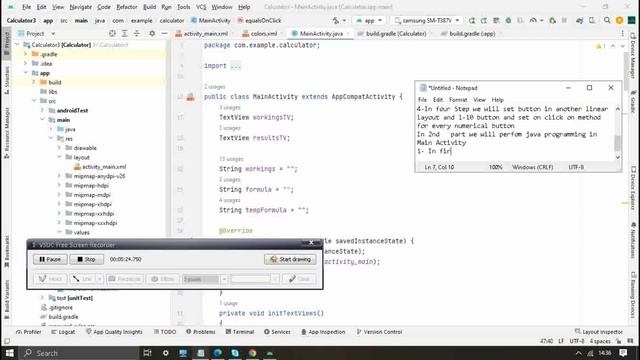The height and width of the screenshot is (360, 640).
Task: Click MainActivity breadcrumb in navigation bar
Action: 211,20
